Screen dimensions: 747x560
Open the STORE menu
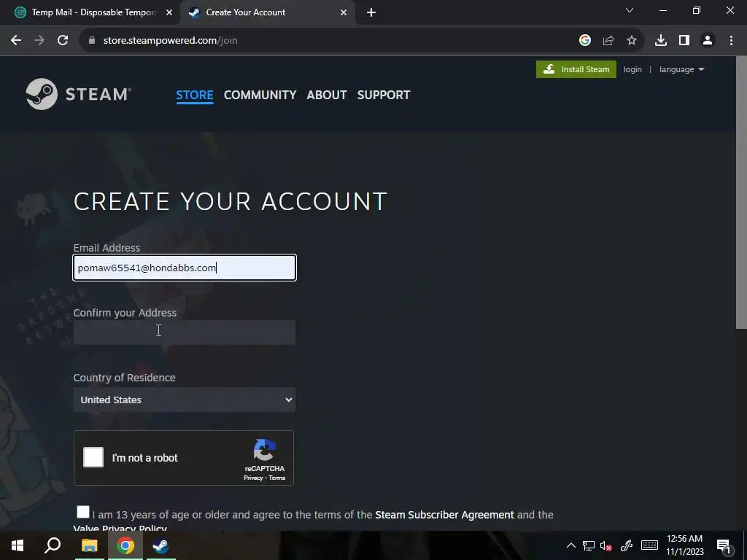(194, 95)
